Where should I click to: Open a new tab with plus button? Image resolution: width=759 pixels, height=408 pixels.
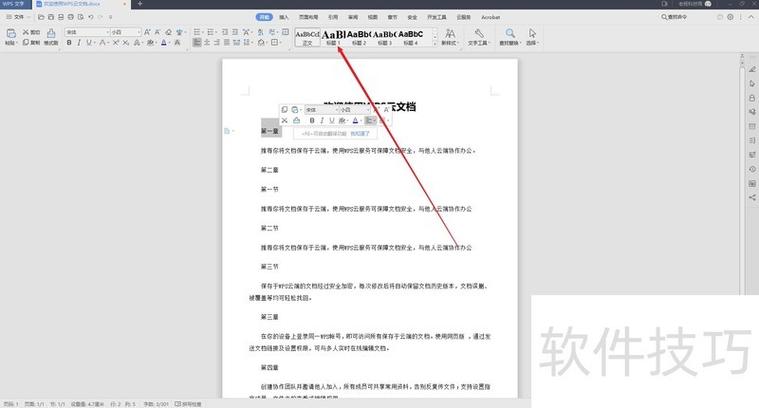tap(140, 4)
